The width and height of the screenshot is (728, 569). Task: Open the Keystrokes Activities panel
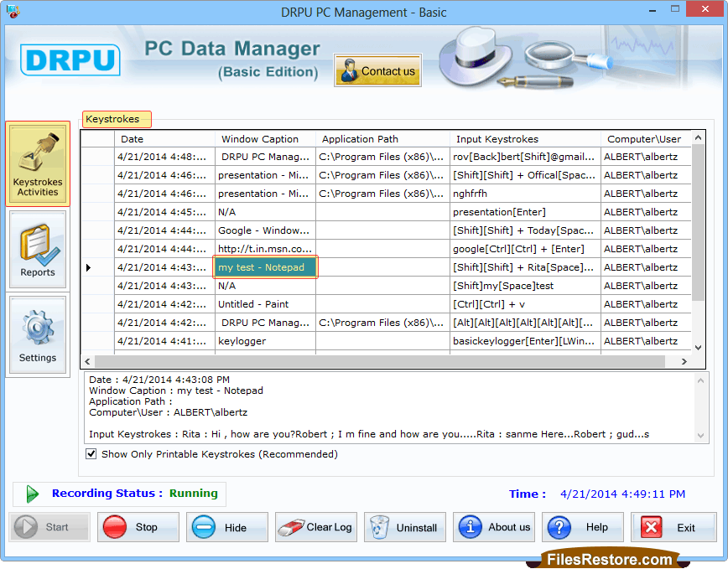[38, 163]
